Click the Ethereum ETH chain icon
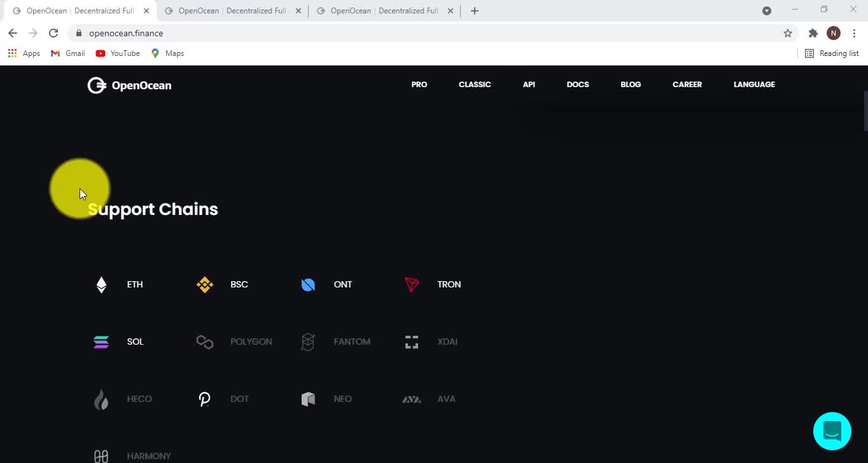This screenshot has height=463, width=868. click(x=101, y=284)
